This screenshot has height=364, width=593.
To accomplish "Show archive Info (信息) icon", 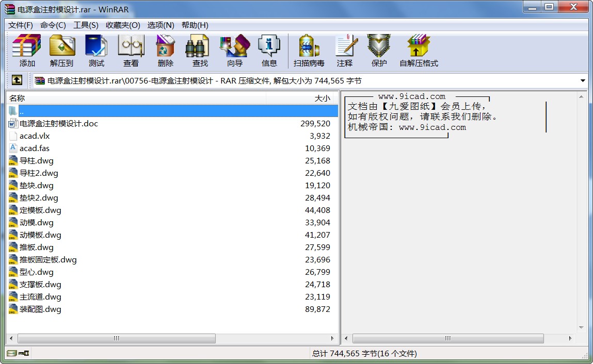I will [x=269, y=51].
